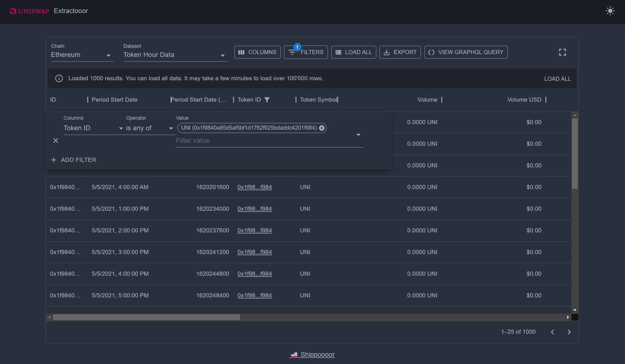Open VIEW GRAPHQL QUERY

(x=466, y=52)
